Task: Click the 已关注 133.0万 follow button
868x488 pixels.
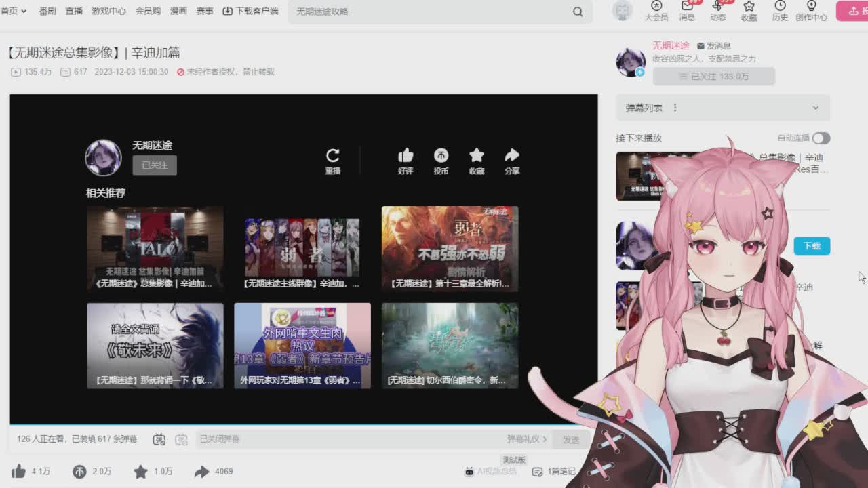Action: [713, 77]
